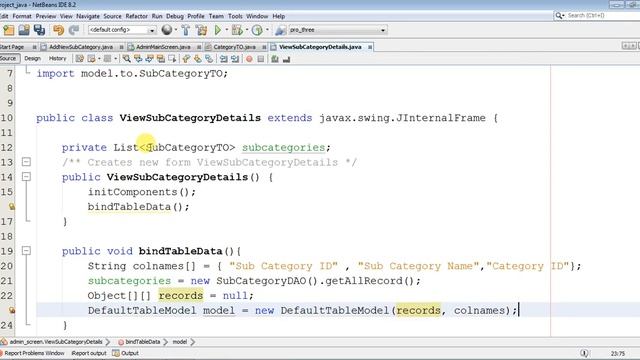This screenshot has width=640, height=360.
Task: Open iReport output window
Action: point(89,353)
